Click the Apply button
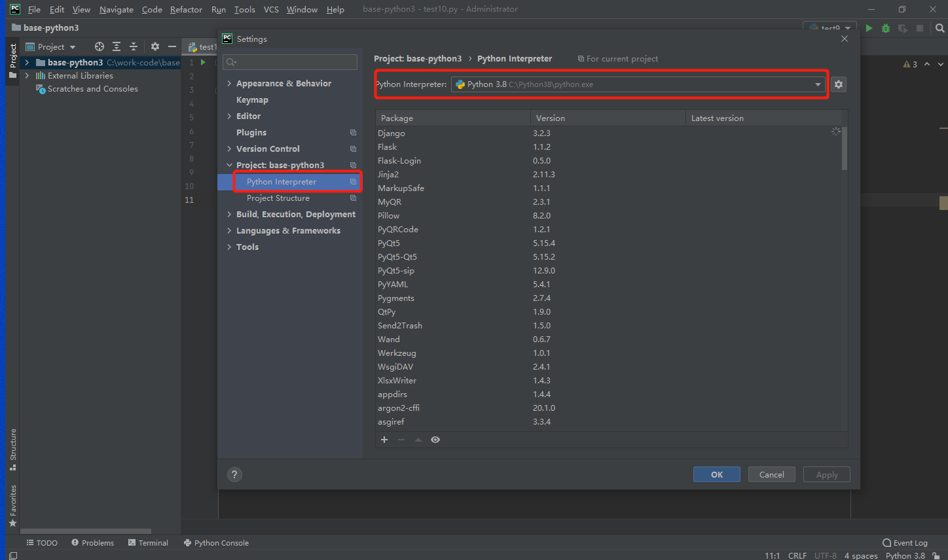The height and width of the screenshot is (560, 948). [827, 474]
